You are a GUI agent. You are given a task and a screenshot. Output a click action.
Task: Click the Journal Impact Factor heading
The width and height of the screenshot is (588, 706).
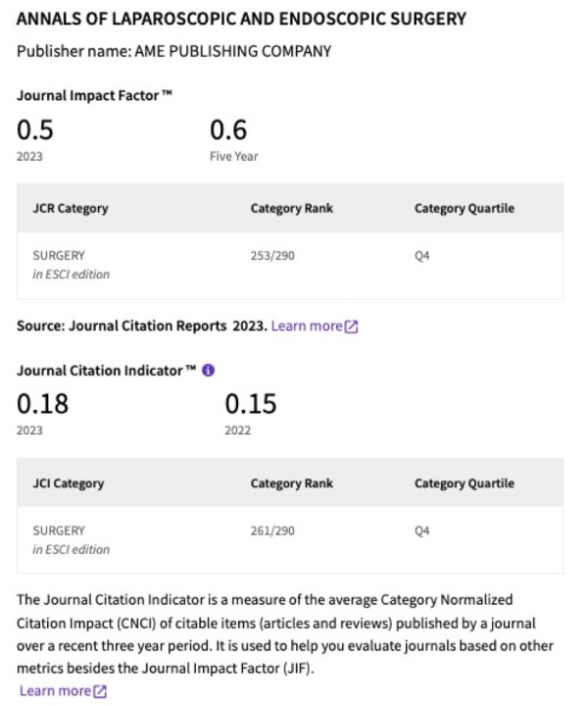tap(94, 95)
